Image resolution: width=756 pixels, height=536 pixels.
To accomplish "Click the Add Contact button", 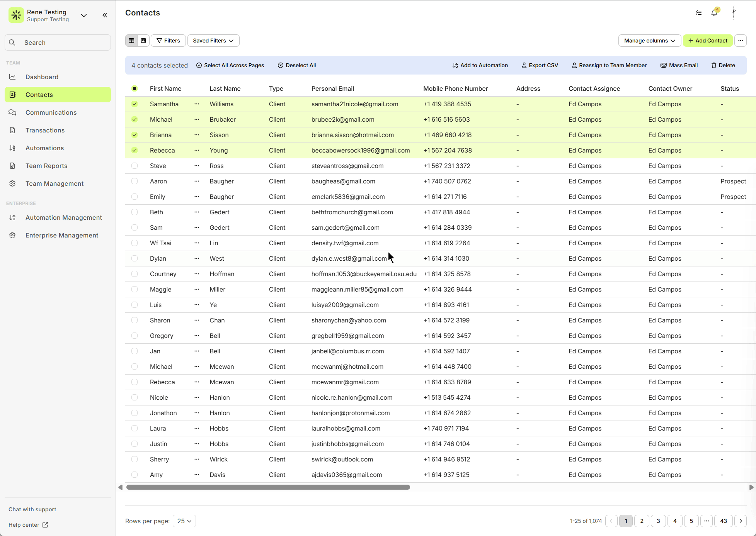I will (707, 41).
